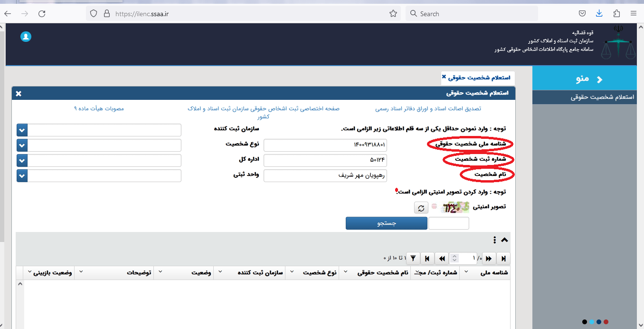Reload the ilenc.ssaa.ir page

point(42,13)
